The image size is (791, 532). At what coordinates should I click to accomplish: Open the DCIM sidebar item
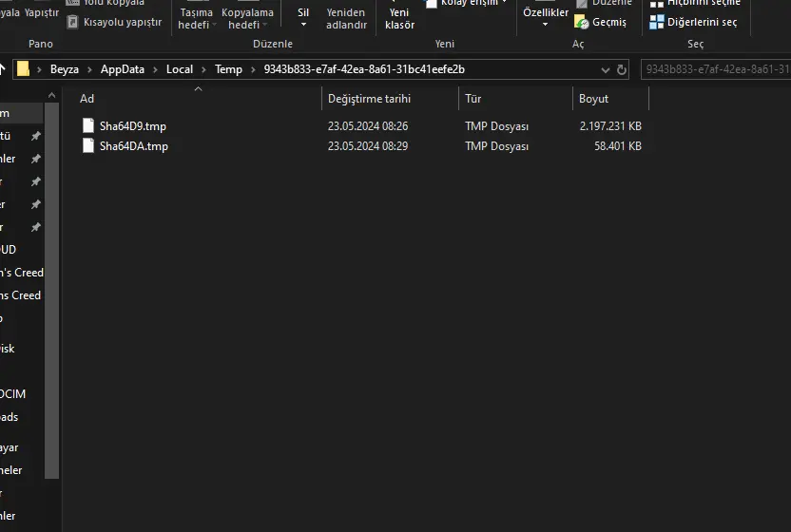[x=12, y=394]
